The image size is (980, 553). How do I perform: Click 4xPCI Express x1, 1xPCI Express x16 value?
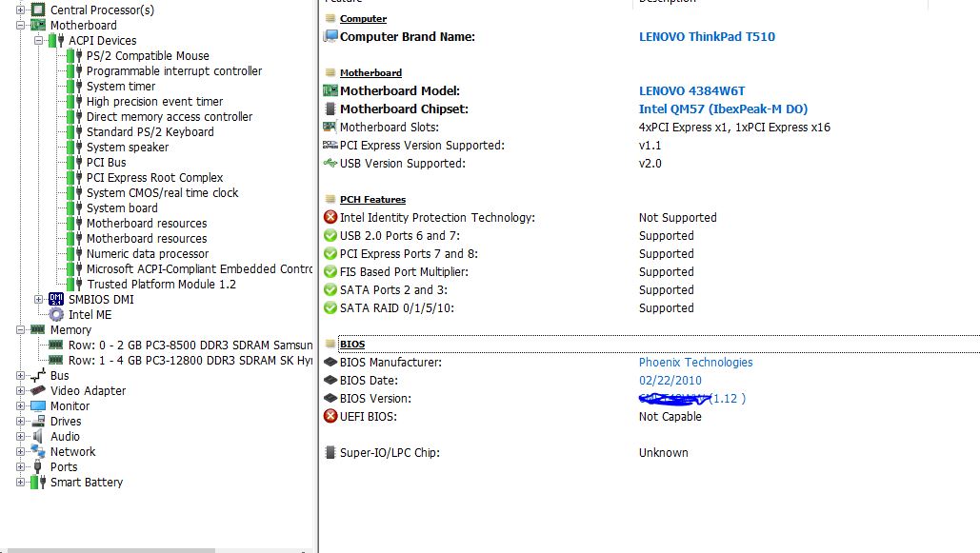734,128
